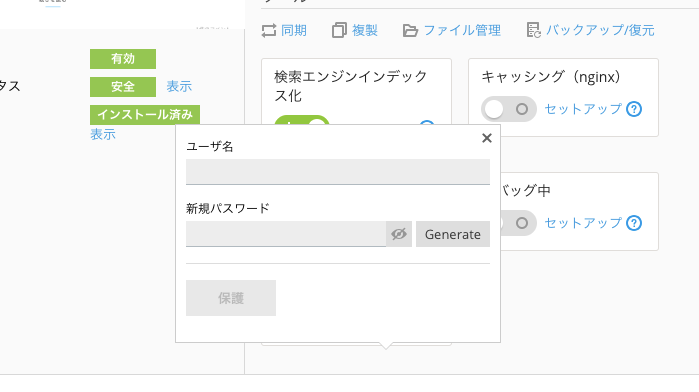The width and height of the screenshot is (699, 392).
Task: Click the インストール済み status badge
Action: pyautogui.click(x=145, y=115)
